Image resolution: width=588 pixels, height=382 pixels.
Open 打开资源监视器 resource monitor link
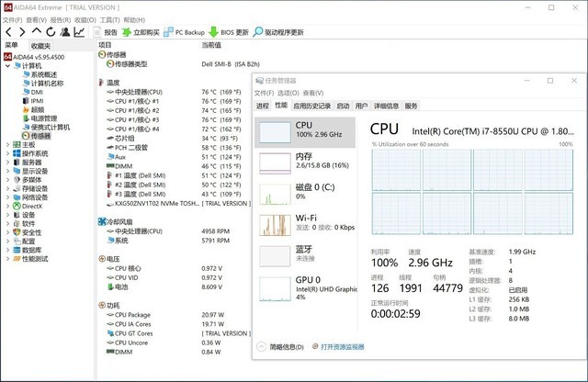point(338,347)
